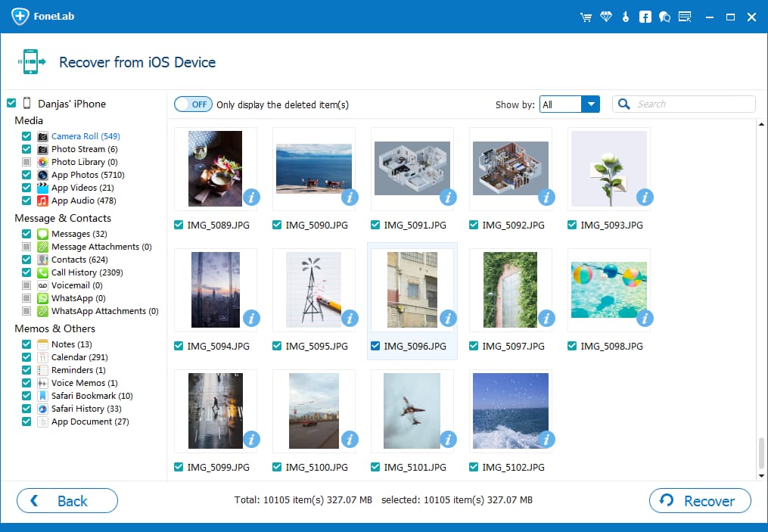The image size is (768, 532).
Task: Open registration via the key icon
Action: tap(626, 17)
